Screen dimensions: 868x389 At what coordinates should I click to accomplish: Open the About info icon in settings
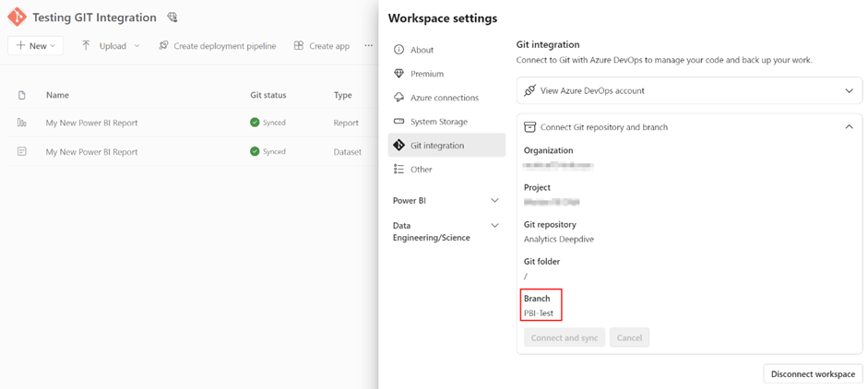[x=398, y=50]
